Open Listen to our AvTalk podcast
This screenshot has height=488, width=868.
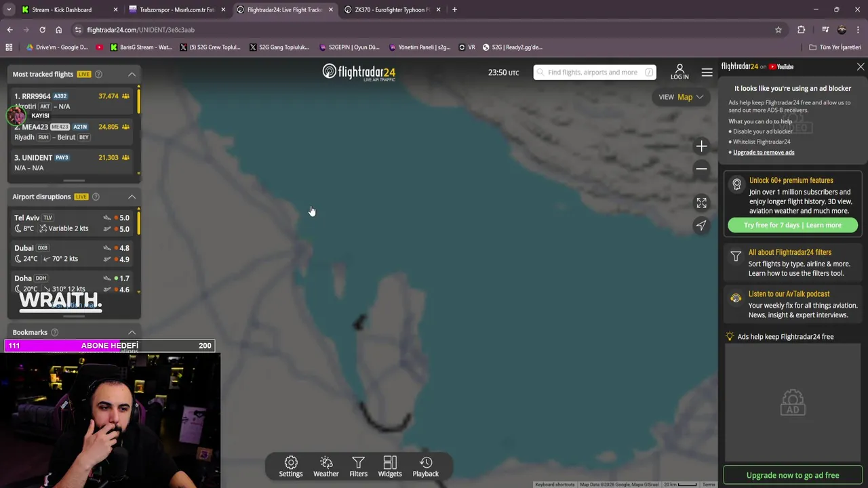793,304
